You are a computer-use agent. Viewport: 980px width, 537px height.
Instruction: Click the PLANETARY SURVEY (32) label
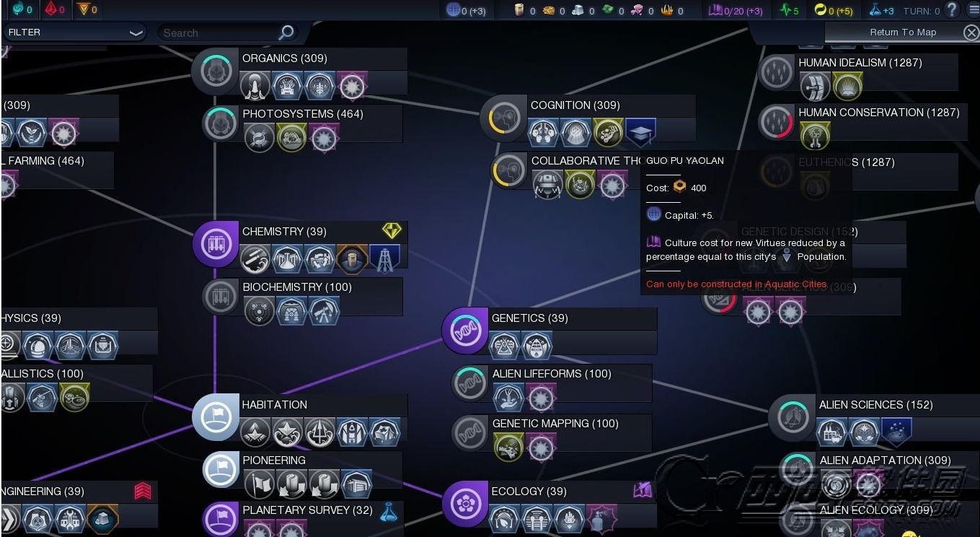(x=307, y=510)
